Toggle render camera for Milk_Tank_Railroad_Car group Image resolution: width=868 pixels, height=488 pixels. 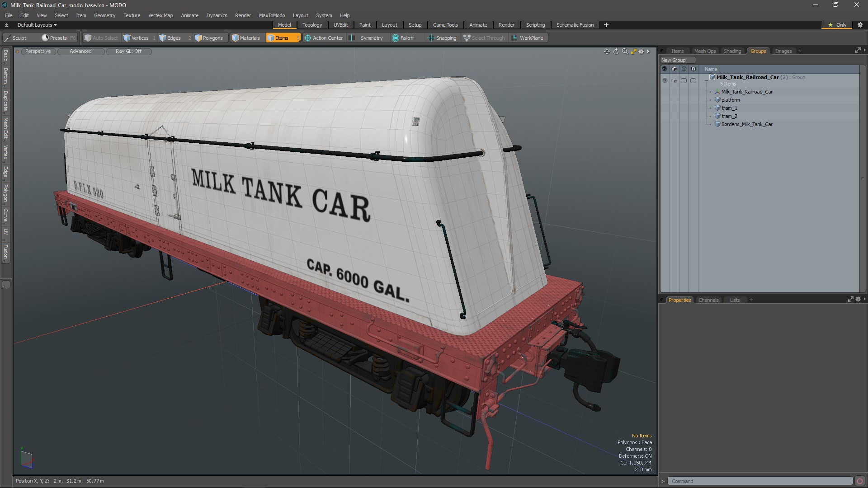pyautogui.click(x=675, y=80)
